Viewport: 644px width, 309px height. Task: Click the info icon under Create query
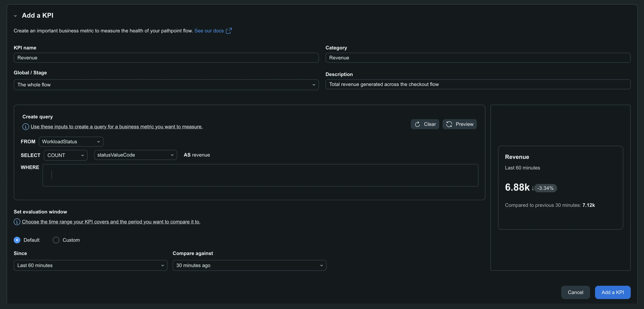click(26, 127)
